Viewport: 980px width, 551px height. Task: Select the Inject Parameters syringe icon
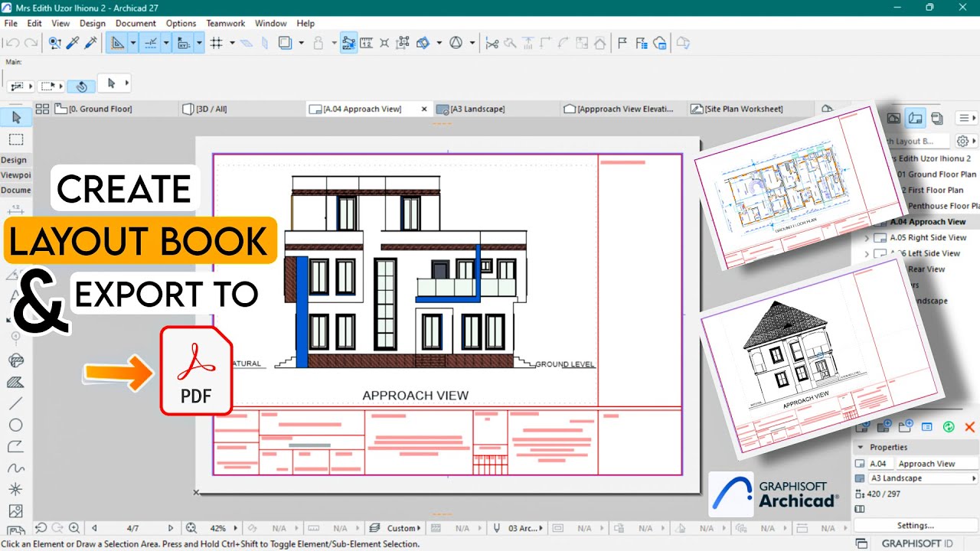(91, 43)
